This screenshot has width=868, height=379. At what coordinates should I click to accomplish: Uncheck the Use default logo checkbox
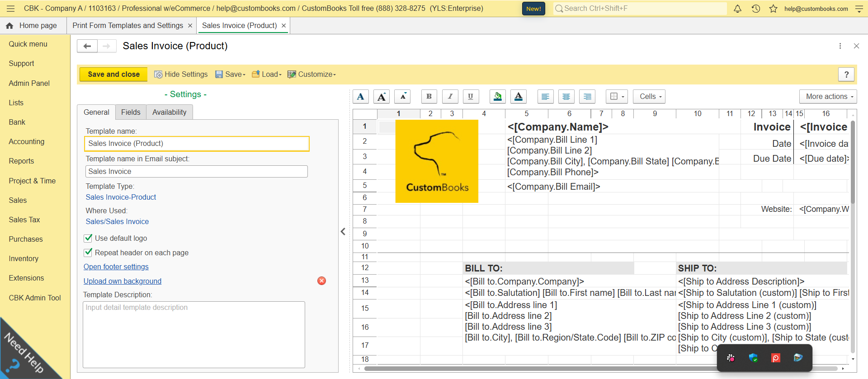pyautogui.click(x=89, y=238)
